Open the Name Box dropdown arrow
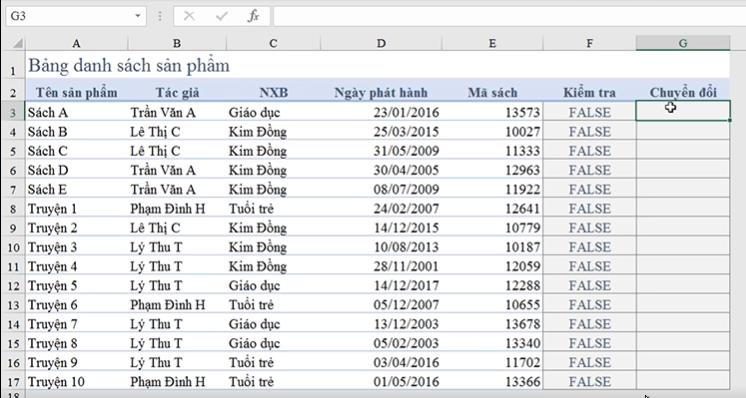This screenshot has height=398, width=746. 137,16
